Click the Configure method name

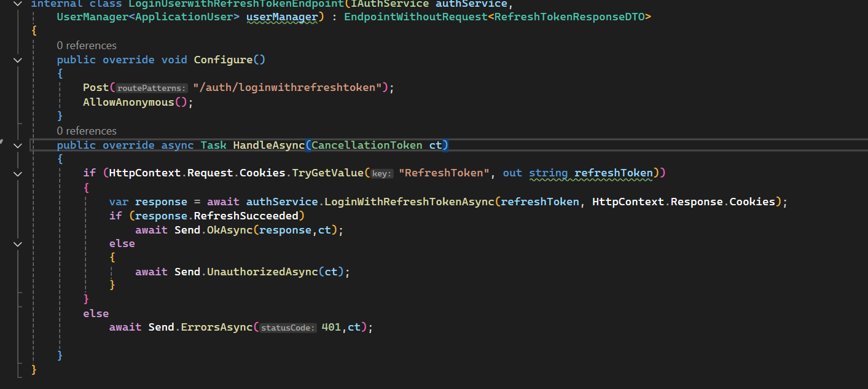(223, 60)
